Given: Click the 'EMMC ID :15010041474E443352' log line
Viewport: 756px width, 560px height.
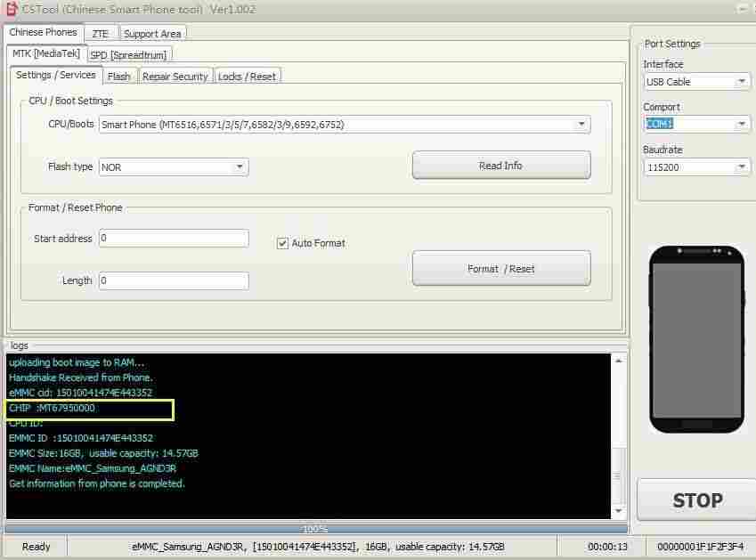Looking at the screenshot, I should click(x=81, y=438).
